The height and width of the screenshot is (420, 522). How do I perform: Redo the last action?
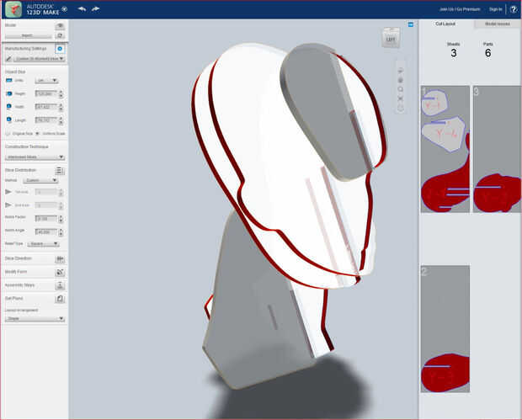click(95, 9)
